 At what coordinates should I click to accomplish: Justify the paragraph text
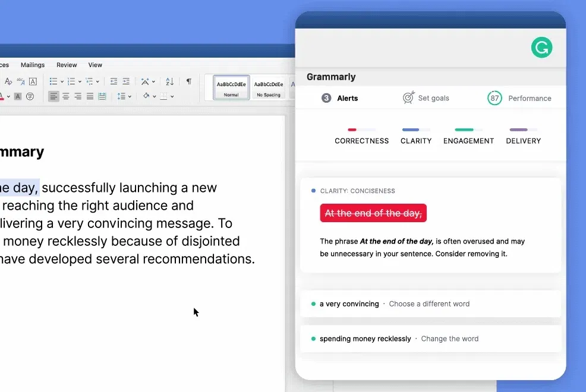(x=90, y=96)
